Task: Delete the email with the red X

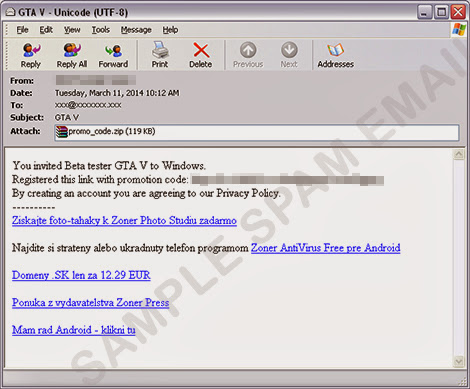Action: [201, 55]
